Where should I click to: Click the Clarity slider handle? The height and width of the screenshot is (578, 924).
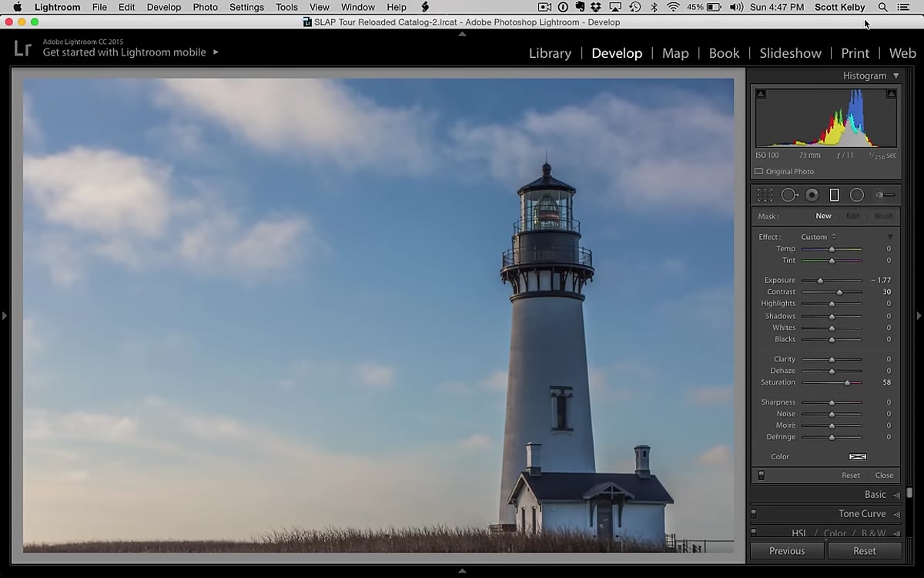point(832,360)
